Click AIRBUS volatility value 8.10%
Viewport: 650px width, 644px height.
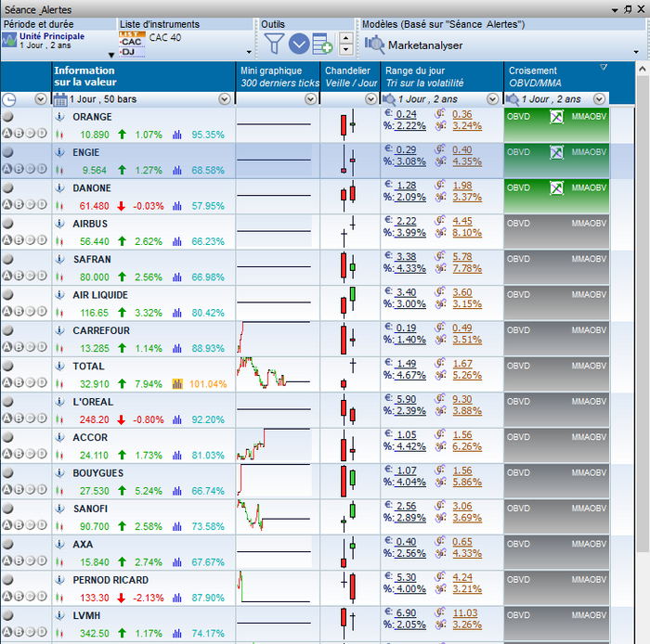(467, 233)
